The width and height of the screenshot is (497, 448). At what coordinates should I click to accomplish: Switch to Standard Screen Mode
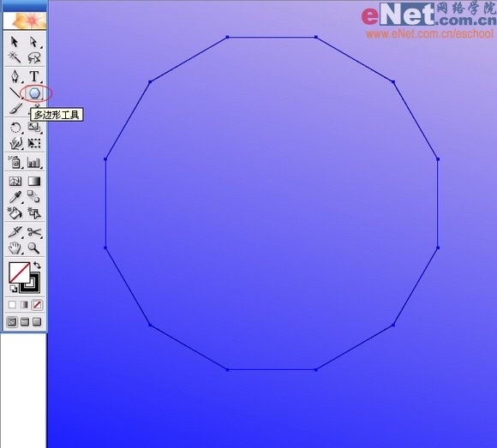(x=12, y=322)
